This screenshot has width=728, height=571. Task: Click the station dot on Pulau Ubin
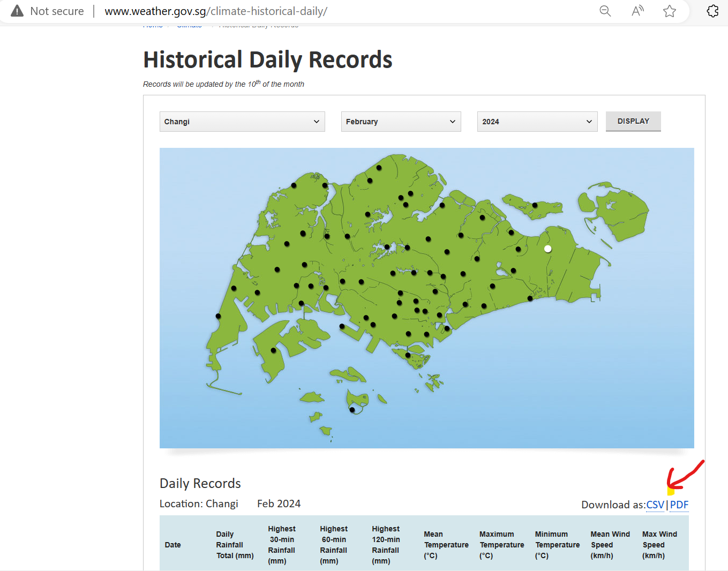pyautogui.click(x=535, y=205)
